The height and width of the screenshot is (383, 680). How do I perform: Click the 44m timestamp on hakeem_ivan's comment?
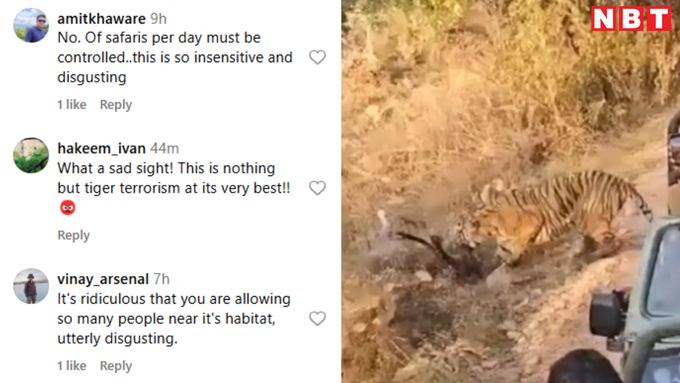[164, 148]
